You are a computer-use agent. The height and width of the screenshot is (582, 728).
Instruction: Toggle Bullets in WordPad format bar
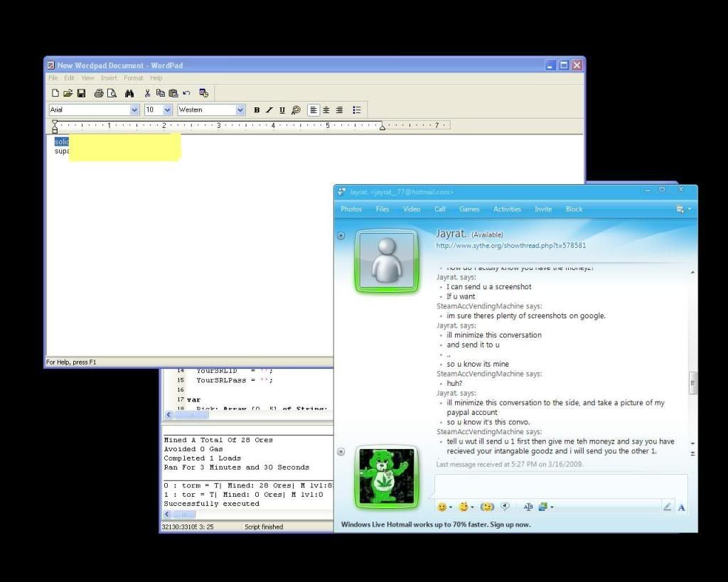tap(357, 110)
